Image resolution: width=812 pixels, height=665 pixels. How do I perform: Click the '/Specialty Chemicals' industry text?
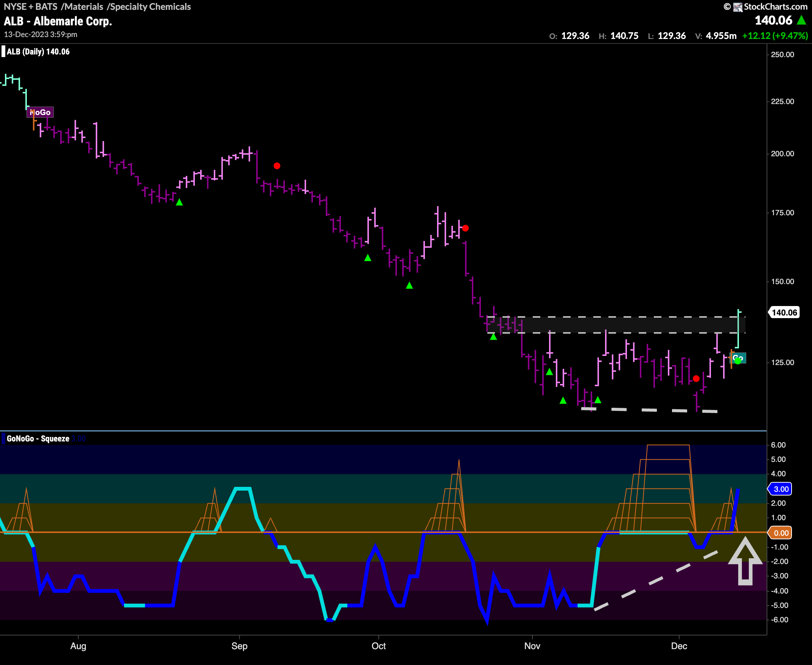pyautogui.click(x=149, y=6)
